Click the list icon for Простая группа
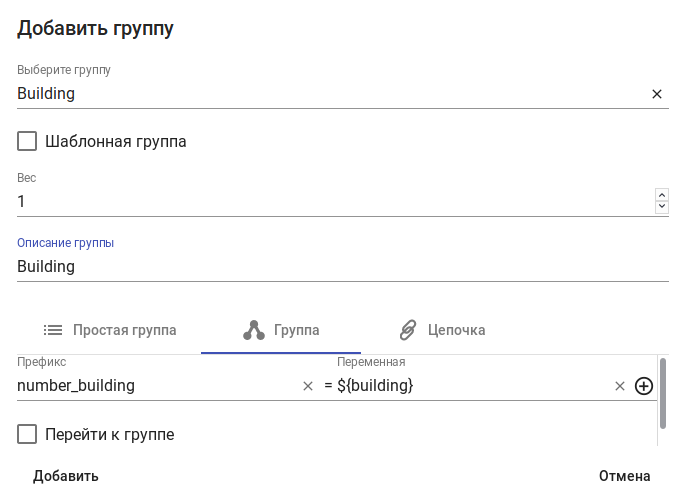This screenshot has height=494, width=681. (53, 330)
